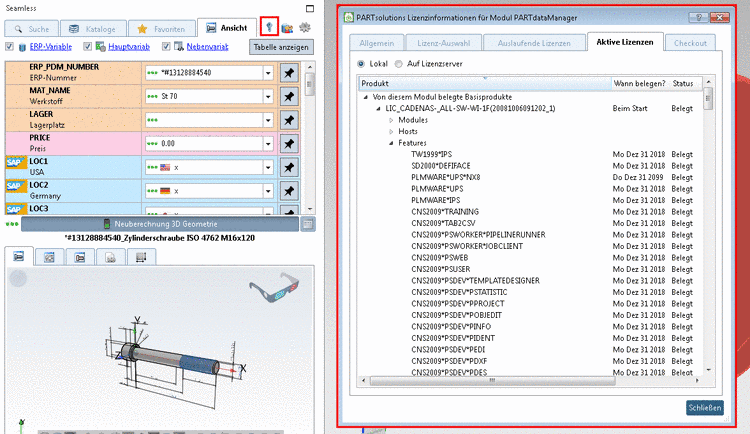750x434 pixels.
Task: Click the help question mark in the license dialog title bar
Action: pos(699,18)
